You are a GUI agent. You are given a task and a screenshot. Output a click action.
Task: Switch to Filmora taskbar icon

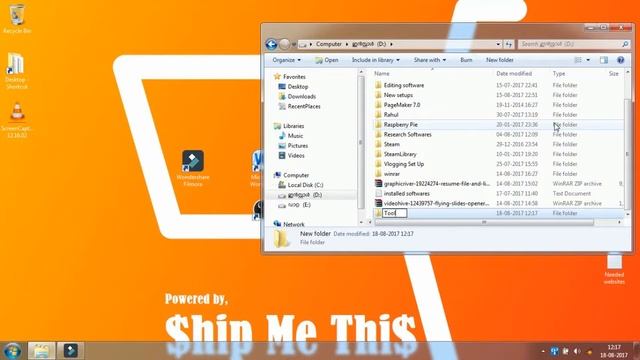[x=70, y=351]
